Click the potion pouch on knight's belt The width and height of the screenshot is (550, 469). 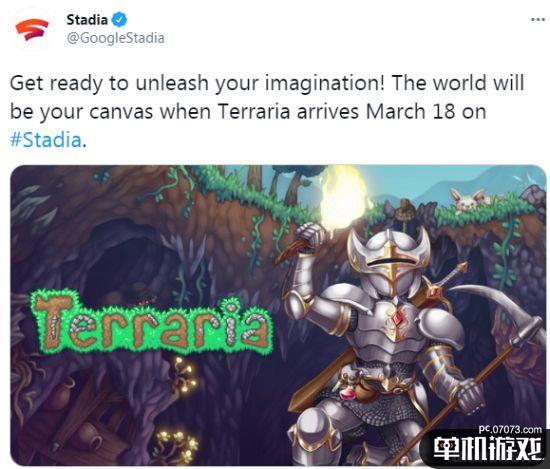pyautogui.click(x=358, y=388)
